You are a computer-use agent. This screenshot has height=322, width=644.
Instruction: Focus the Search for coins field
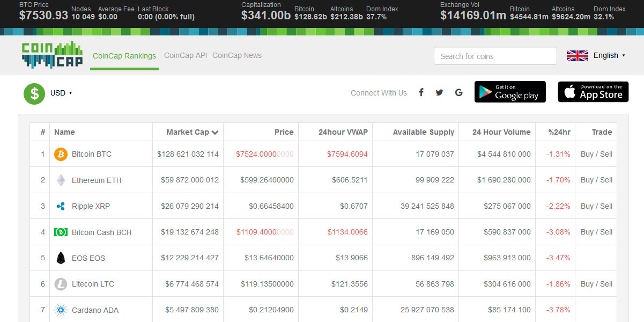tap(495, 56)
